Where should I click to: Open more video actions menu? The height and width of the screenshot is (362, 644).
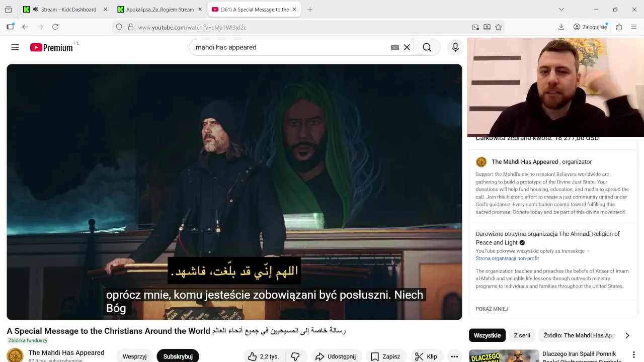click(x=454, y=356)
